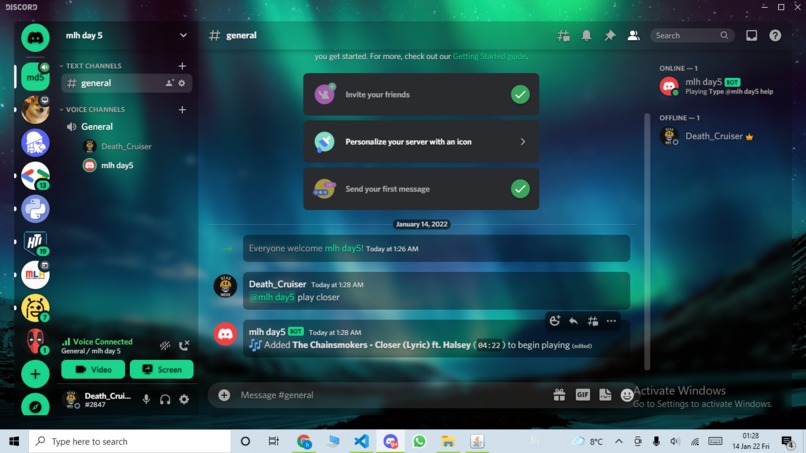Open File Explorer from taskbar
Screen dimensions: 806x453
(448, 441)
